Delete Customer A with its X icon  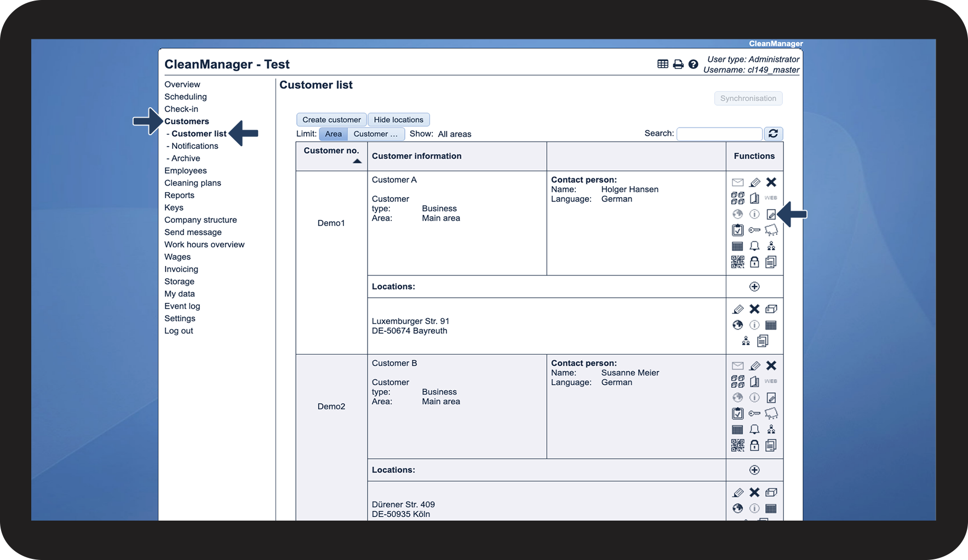[771, 182]
